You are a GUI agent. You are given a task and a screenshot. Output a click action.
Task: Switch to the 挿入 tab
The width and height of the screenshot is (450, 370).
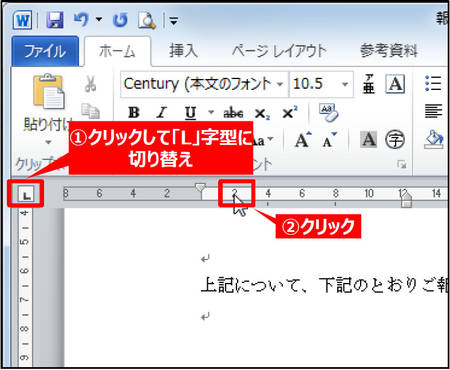click(183, 51)
